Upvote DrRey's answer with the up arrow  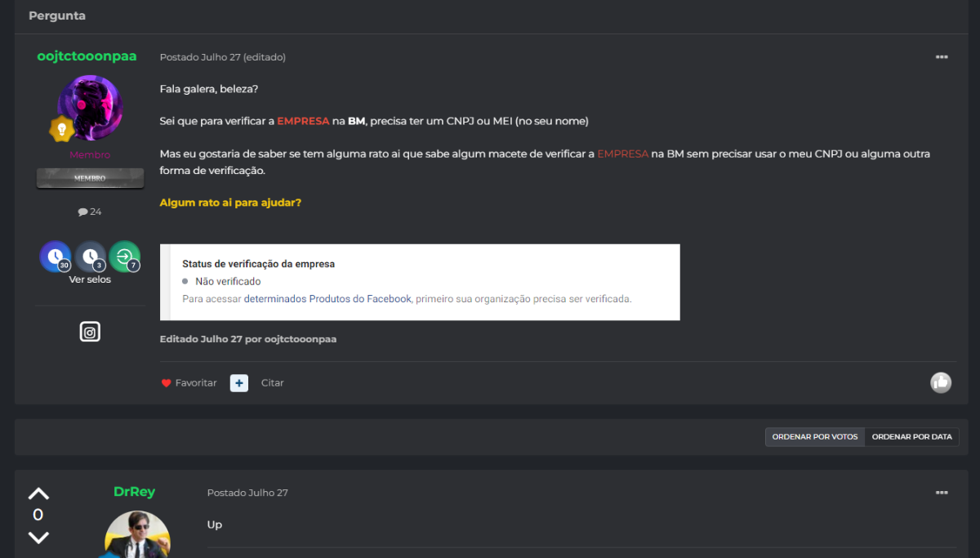[38, 493]
